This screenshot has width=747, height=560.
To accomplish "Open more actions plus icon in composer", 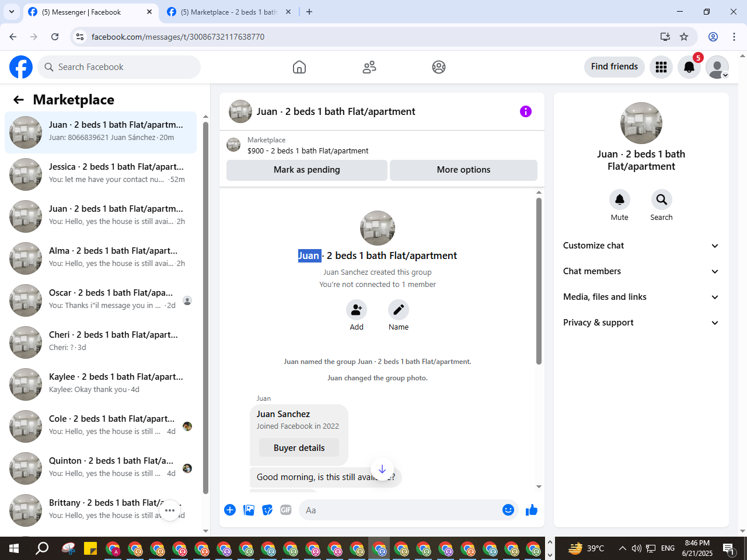I will [230, 510].
